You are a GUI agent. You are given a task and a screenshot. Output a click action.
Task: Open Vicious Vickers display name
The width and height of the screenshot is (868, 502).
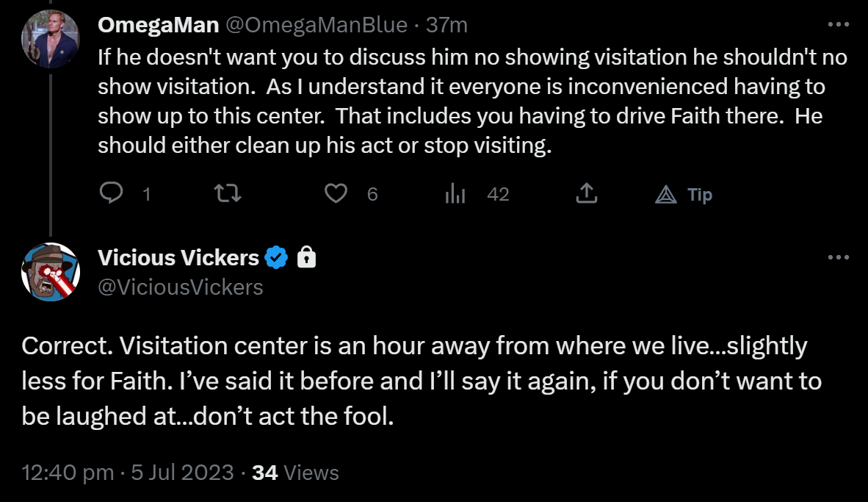click(x=178, y=258)
